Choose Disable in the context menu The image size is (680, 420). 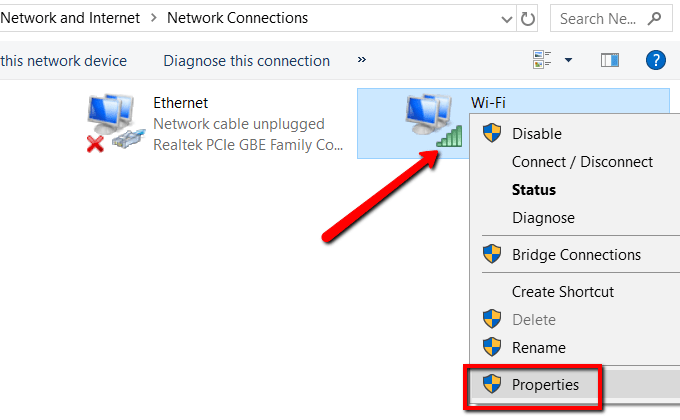coord(537,134)
